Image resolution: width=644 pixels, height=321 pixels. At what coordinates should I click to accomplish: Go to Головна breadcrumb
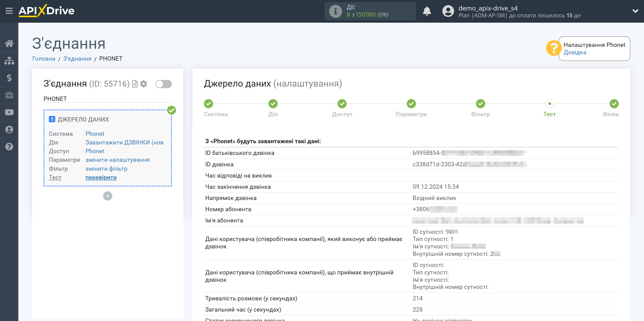[x=44, y=59]
